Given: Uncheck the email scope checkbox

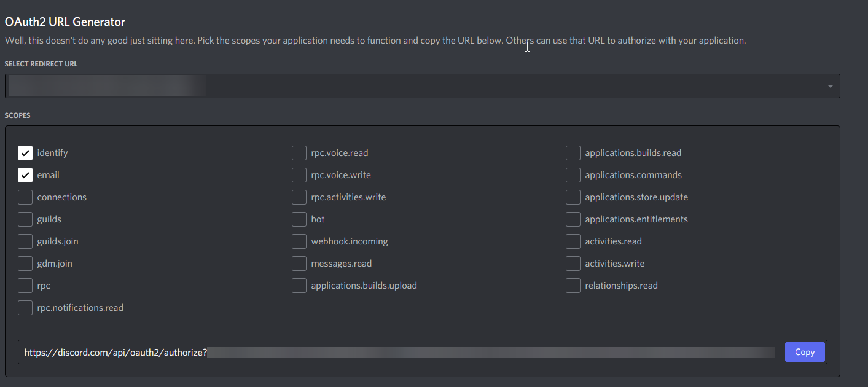Looking at the screenshot, I should click(25, 175).
